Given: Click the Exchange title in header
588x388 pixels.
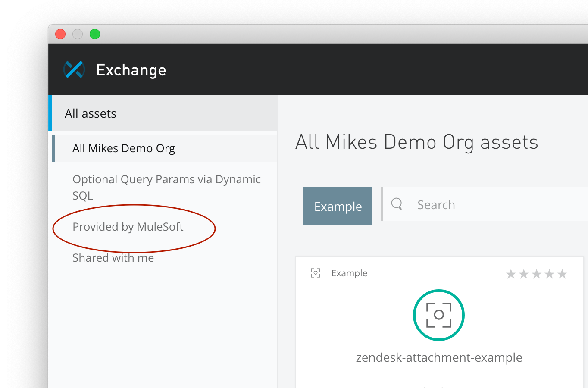Looking at the screenshot, I should (x=131, y=70).
